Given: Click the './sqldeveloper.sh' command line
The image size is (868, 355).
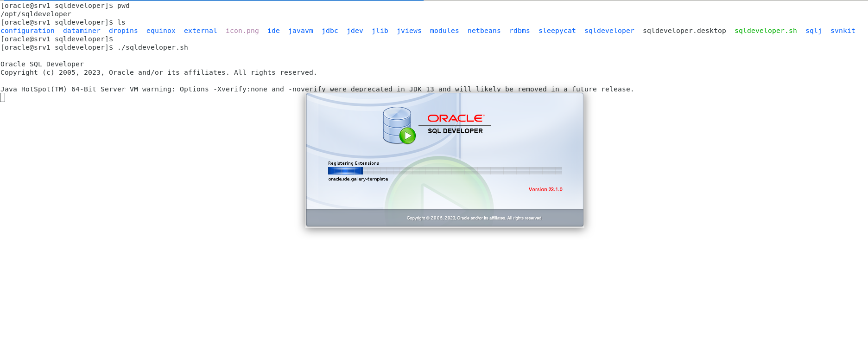Looking at the screenshot, I should pos(94,47).
